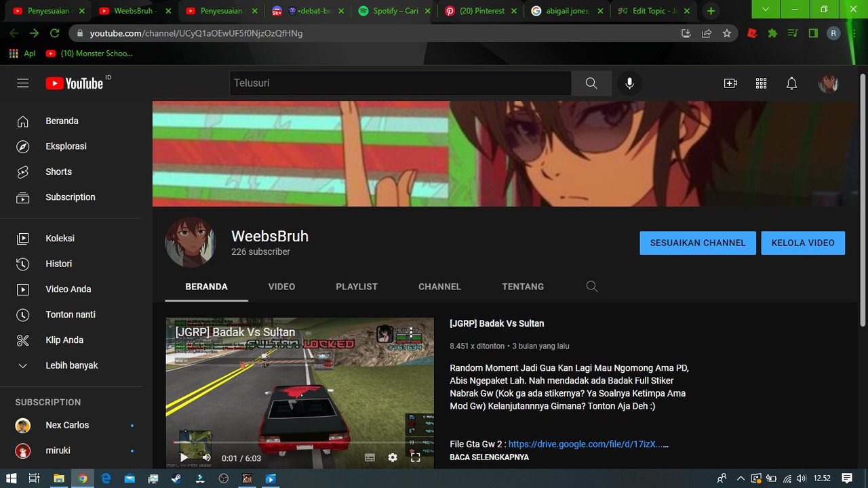Bookmark this page with star icon
Screen dimensions: 868x488
(727, 33)
